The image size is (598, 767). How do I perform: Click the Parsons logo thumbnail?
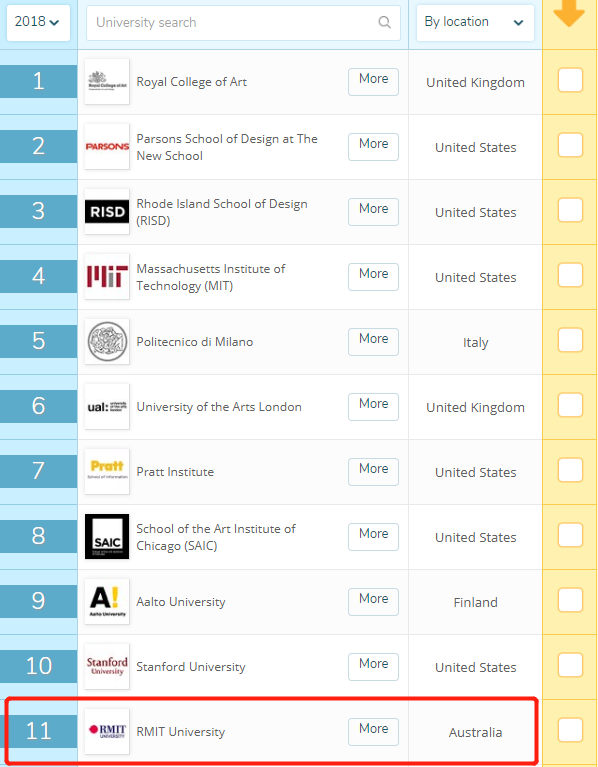pyautogui.click(x=107, y=147)
